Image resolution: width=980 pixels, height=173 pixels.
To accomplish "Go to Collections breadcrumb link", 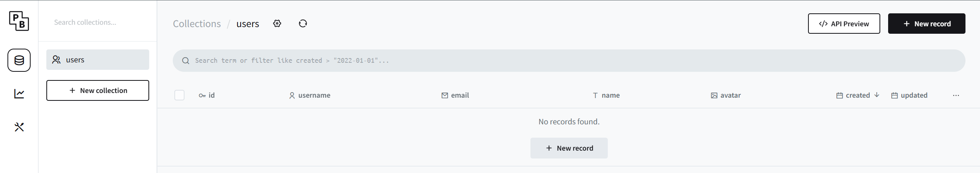I will coord(197,24).
